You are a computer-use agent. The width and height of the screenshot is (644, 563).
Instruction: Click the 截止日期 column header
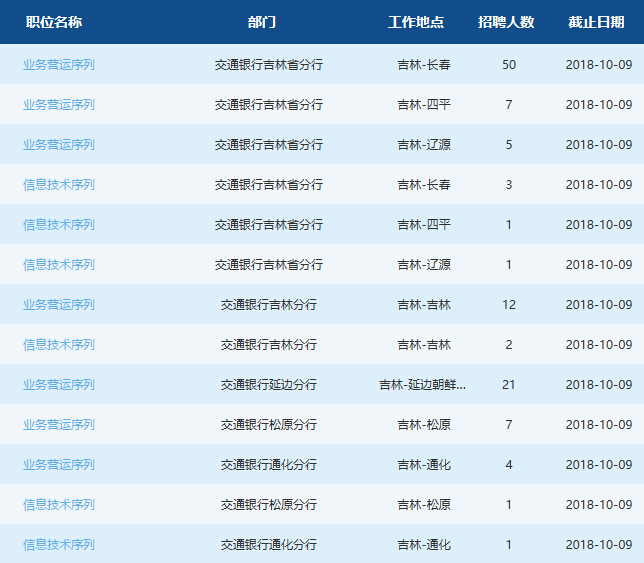coord(596,22)
